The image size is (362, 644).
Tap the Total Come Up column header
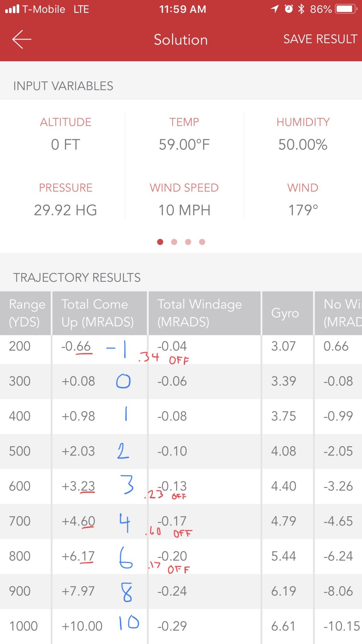tap(98, 313)
